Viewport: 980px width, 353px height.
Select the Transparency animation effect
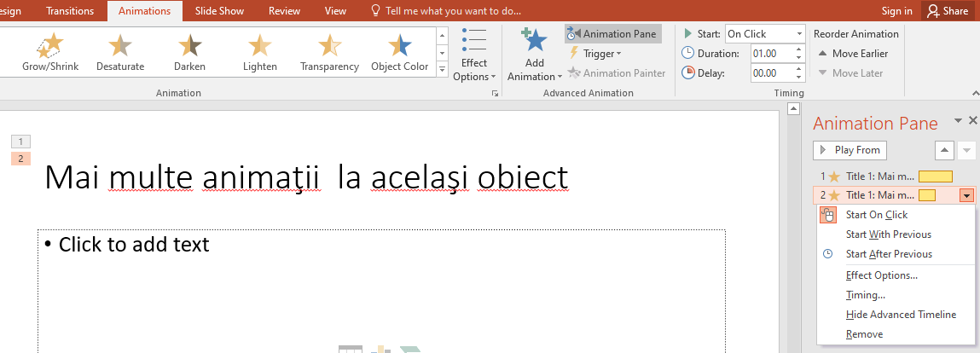(329, 51)
